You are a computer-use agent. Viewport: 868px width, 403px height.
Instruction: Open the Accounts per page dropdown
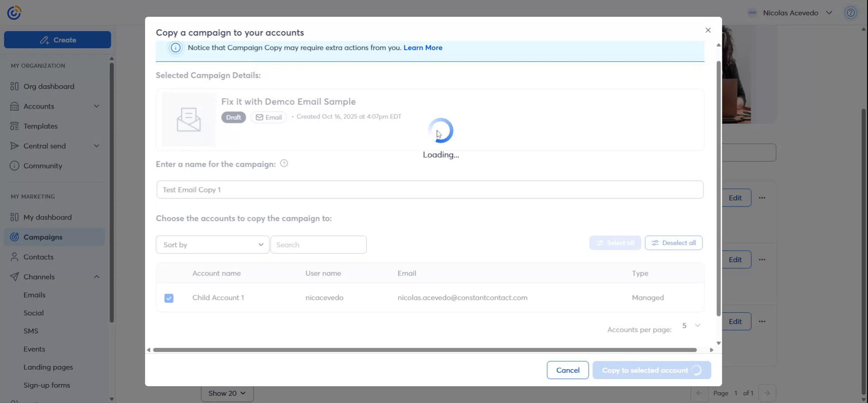pos(692,326)
